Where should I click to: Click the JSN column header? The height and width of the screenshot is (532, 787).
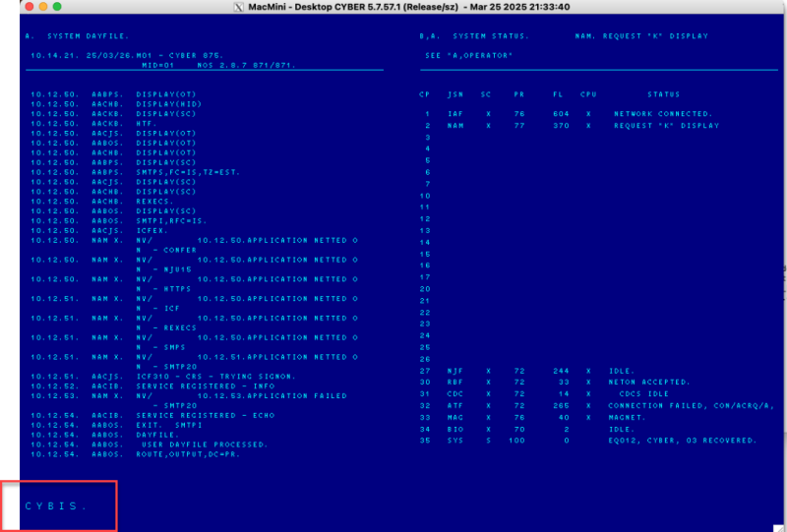(455, 94)
